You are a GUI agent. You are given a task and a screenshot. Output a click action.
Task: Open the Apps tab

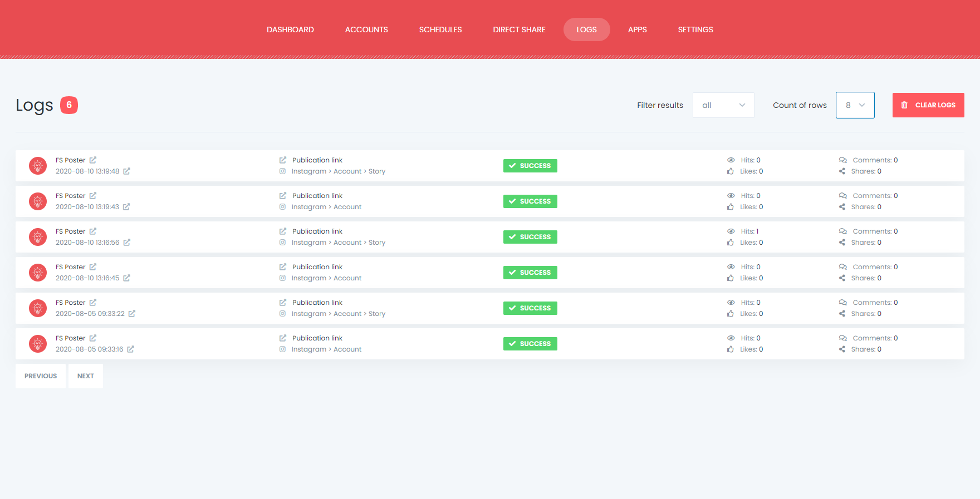click(x=637, y=29)
